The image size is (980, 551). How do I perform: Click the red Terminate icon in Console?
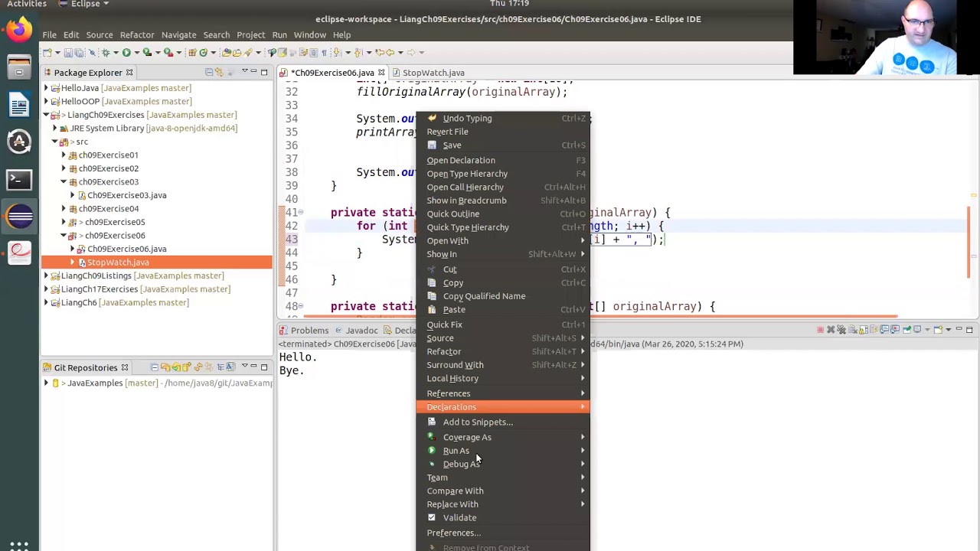pos(820,330)
